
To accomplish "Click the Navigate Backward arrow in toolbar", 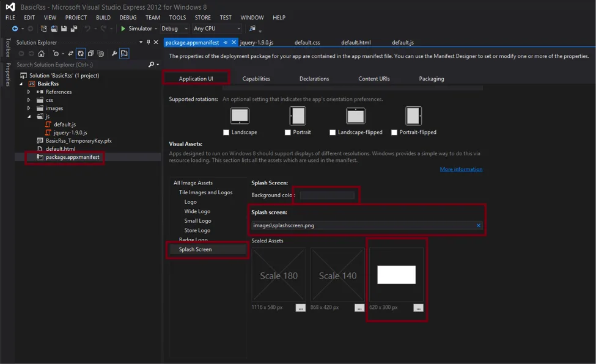I will tap(15, 29).
